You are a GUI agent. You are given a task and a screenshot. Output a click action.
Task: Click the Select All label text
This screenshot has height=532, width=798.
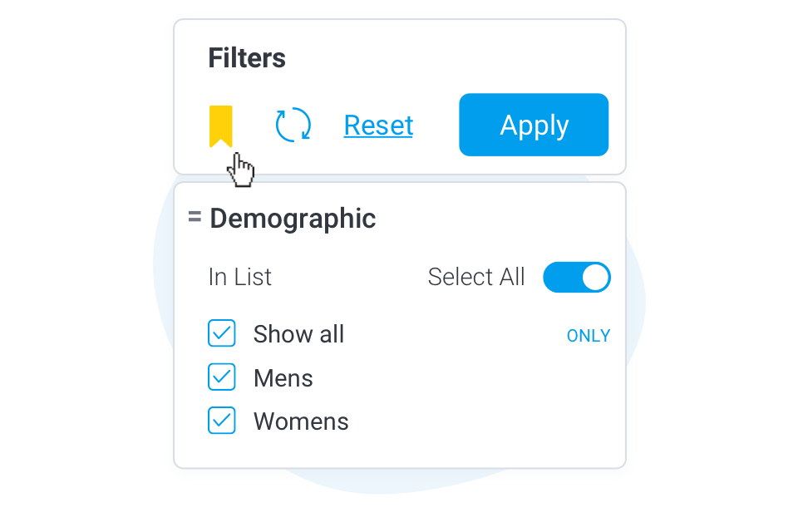point(476,277)
